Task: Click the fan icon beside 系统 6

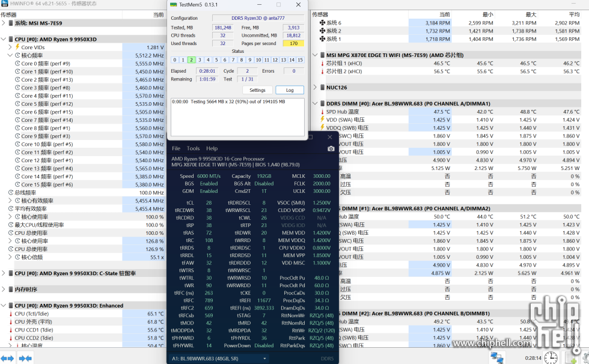Action: [x=322, y=22]
